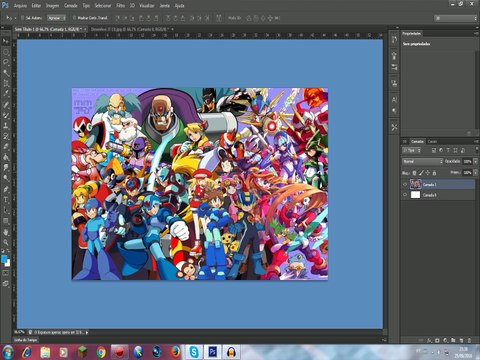Image resolution: width=480 pixels, height=360 pixels.
Task: Open status bar info arrow menu
Action: click(x=87, y=332)
